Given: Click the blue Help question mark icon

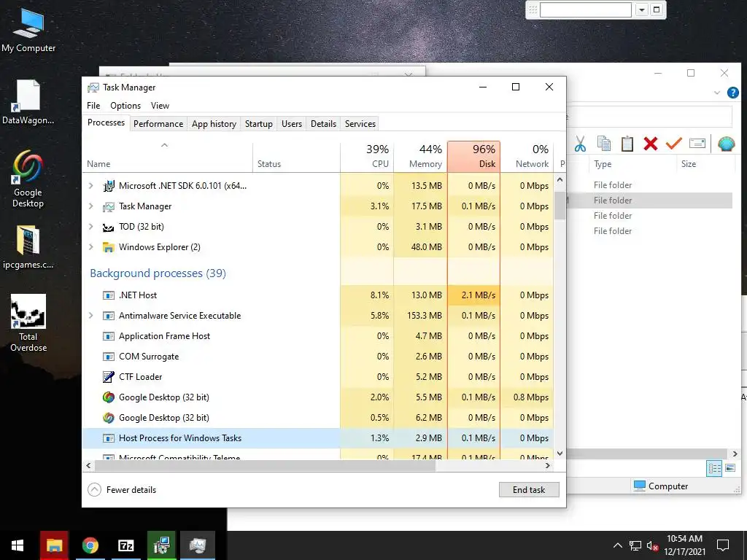Looking at the screenshot, I should pos(732,93).
